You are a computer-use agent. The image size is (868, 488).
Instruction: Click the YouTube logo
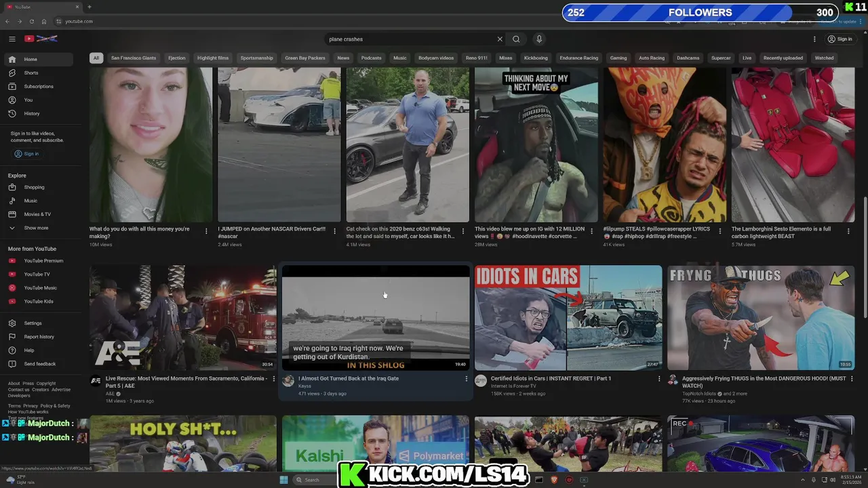coord(41,39)
